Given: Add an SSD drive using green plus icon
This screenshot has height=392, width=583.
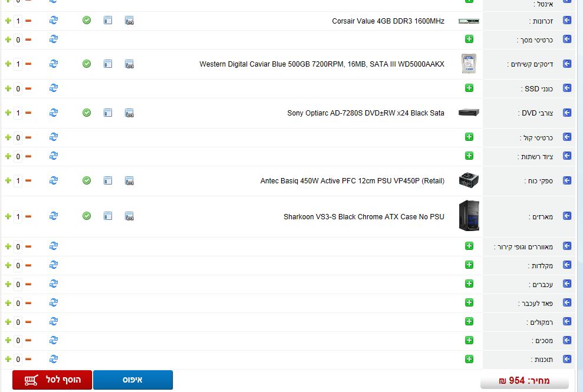Looking at the screenshot, I should tap(469, 88).
